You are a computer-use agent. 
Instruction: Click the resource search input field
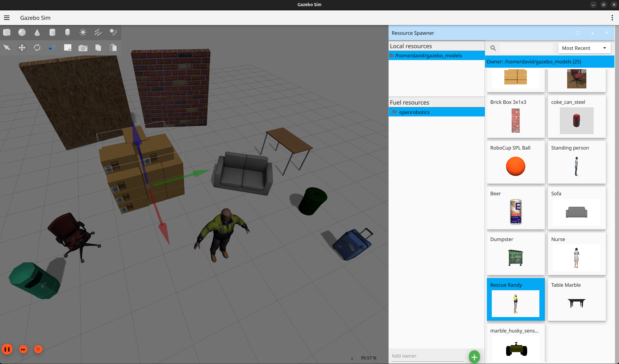click(x=526, y=48)
